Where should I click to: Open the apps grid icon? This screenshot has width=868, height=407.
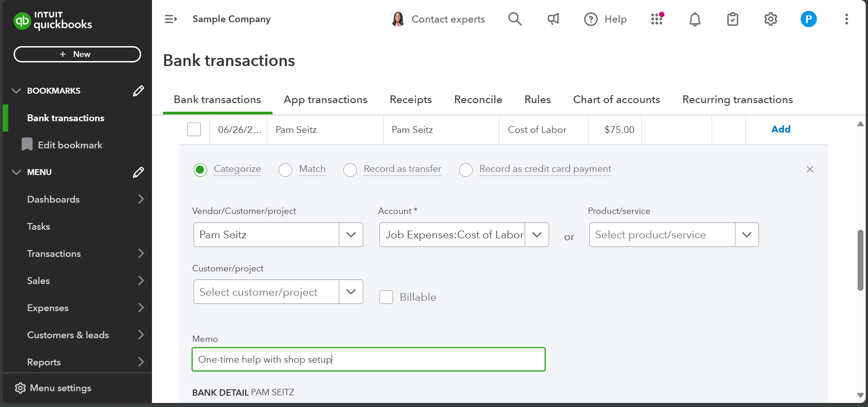coord(657,19)
